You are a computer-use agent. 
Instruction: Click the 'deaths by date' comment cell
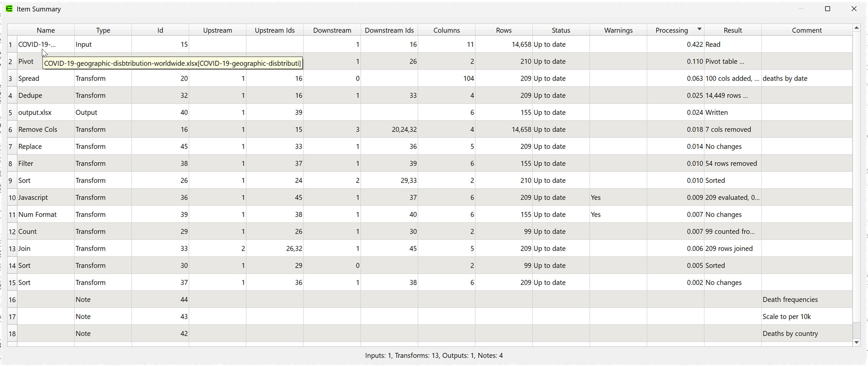click(807, 78)
